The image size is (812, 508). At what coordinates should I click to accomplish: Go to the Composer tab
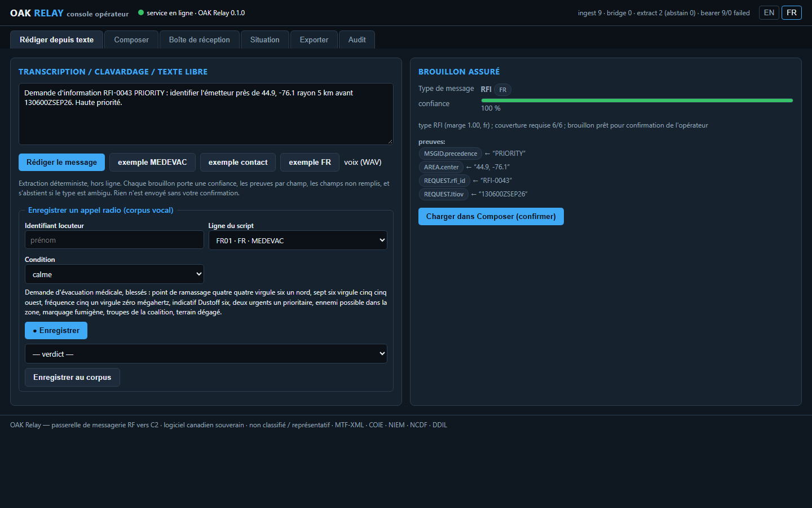pos(131,40)
